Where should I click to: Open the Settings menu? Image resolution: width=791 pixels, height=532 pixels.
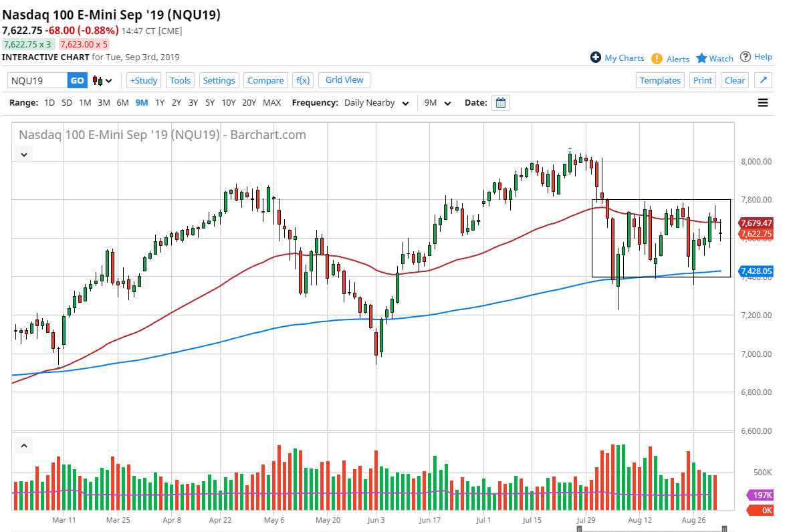tap(219, 80)
